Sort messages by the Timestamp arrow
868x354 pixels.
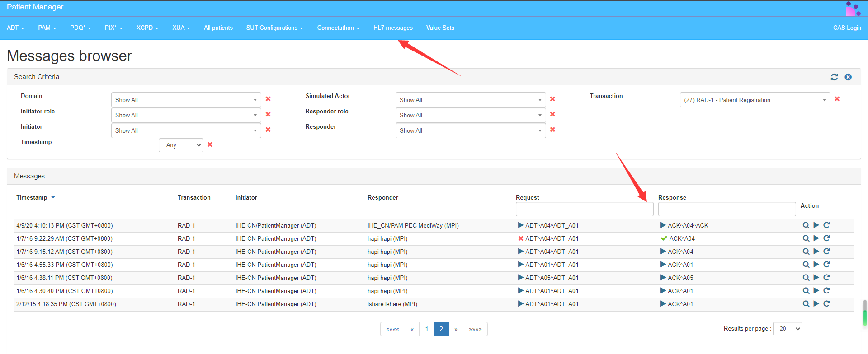53,197
